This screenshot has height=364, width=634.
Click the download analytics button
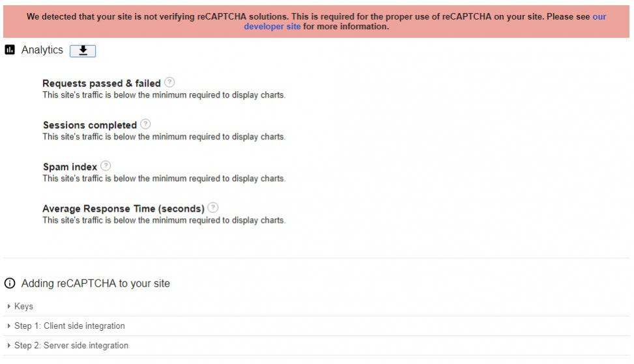coord(83,51)
